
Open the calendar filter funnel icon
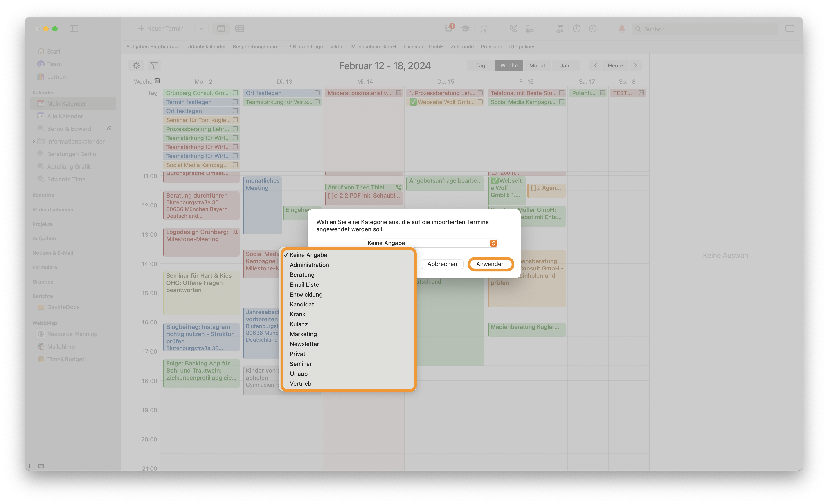click(154, 65)
